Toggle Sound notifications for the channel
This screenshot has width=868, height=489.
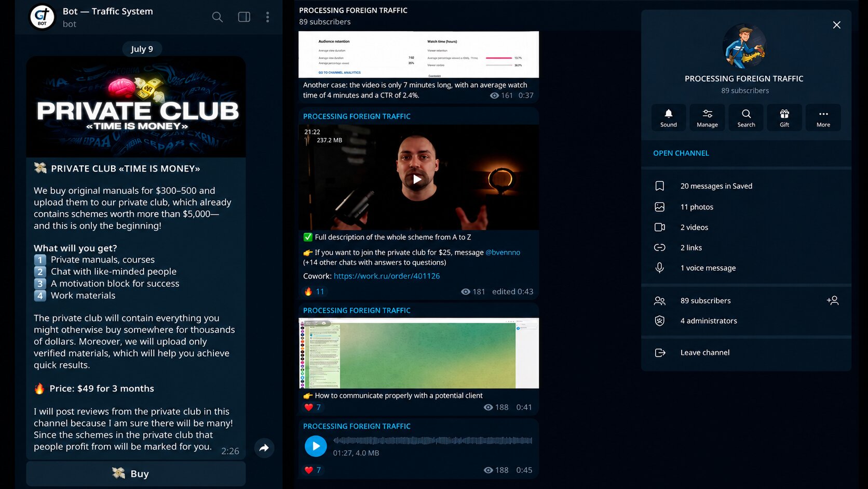coord(669,117)
